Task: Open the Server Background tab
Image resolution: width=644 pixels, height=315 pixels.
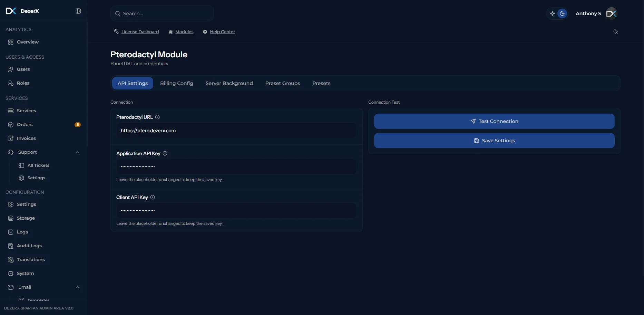Action: pos(229,83)
